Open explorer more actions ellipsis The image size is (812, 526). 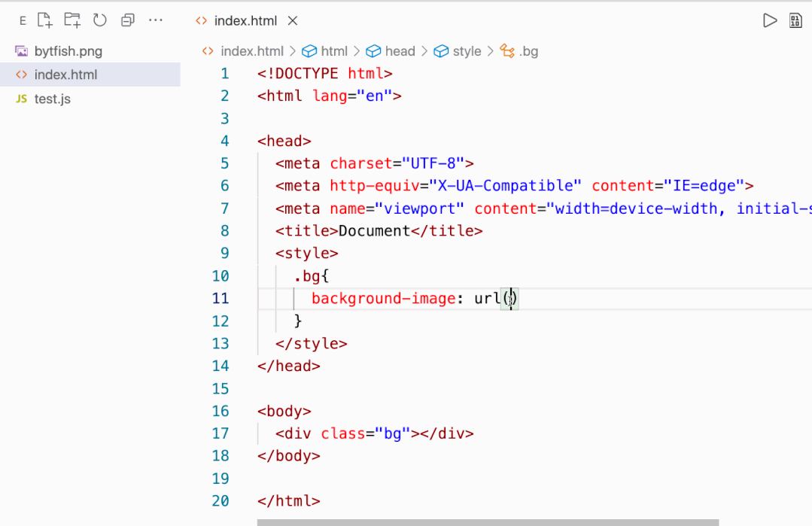(155, 20)
